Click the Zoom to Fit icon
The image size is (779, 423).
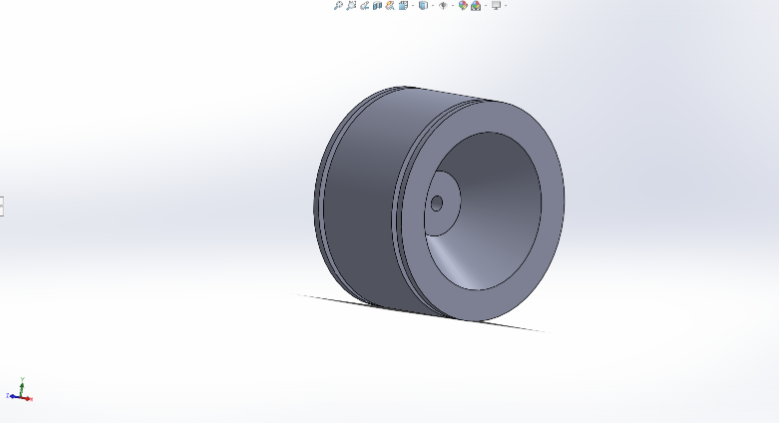pyautogui.click(x=339, y=5)
